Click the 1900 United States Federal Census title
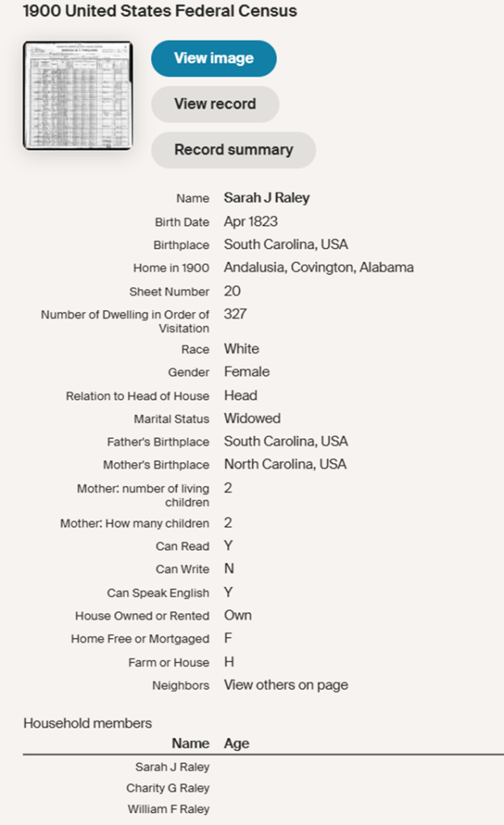 [160, 11]
